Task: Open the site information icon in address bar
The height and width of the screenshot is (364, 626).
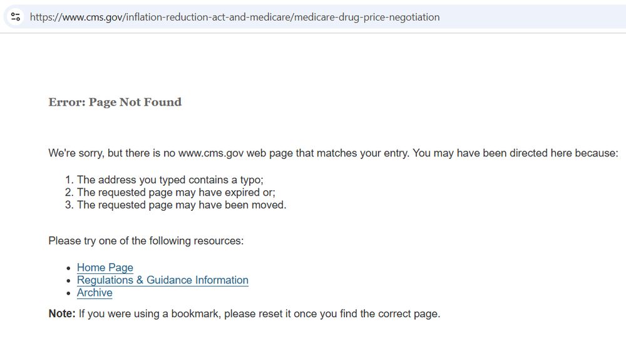Action: click(x=16, y=17)
